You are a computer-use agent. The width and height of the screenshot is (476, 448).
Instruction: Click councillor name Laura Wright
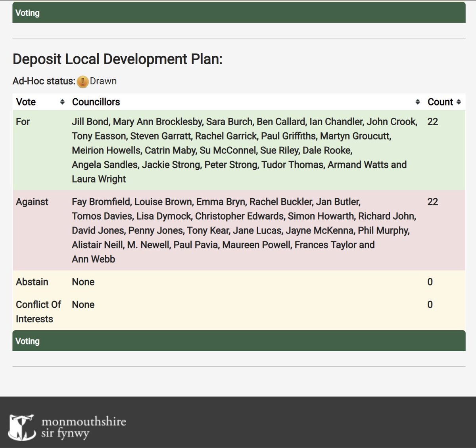pos(99,179)
